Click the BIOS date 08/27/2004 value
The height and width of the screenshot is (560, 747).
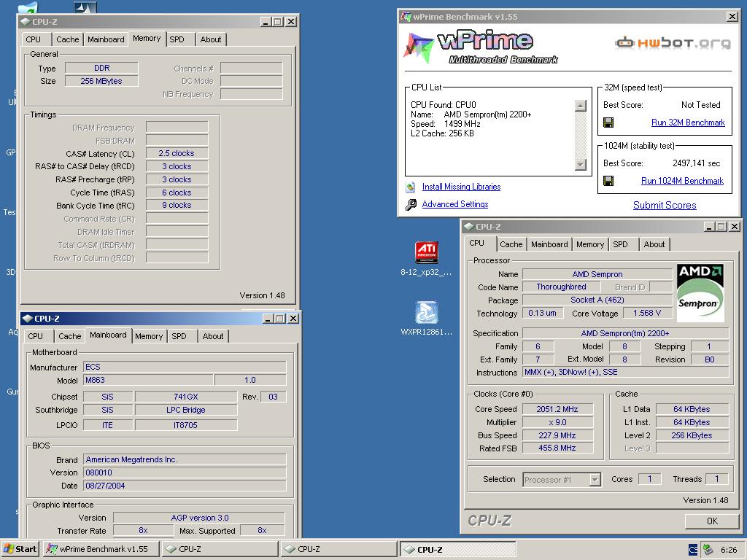click(185, 486)
